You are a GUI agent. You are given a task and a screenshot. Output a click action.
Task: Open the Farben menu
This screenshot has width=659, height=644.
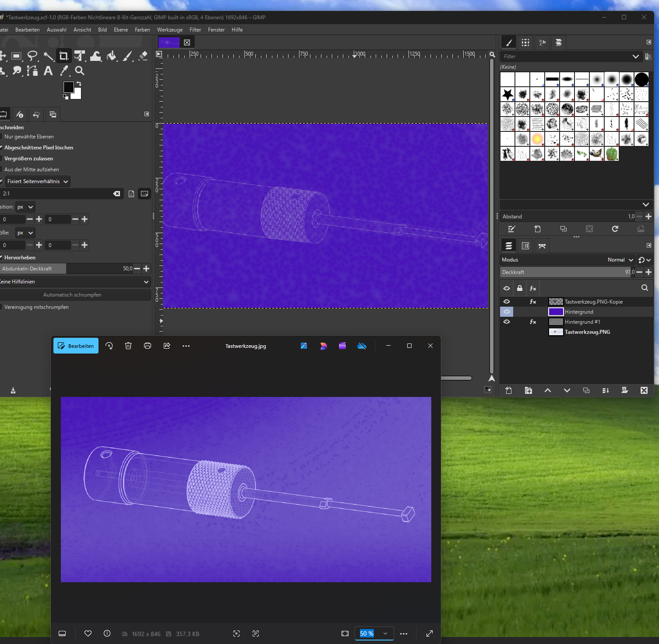[x=142, y=30]
